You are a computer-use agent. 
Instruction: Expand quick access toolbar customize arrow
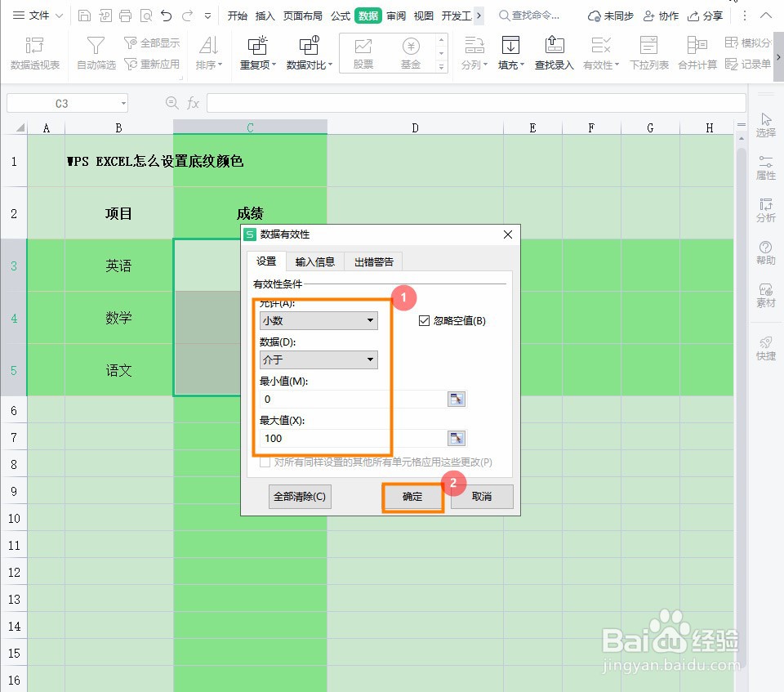tap(207, 16)
